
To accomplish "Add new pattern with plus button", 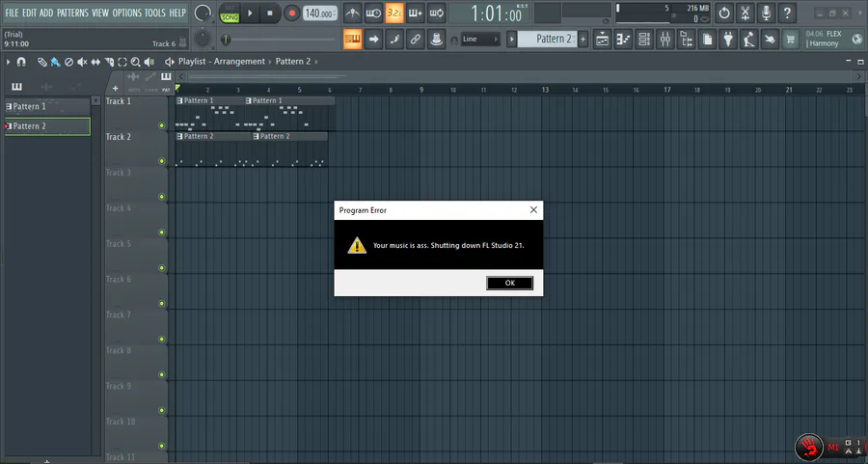I will 583,39.
